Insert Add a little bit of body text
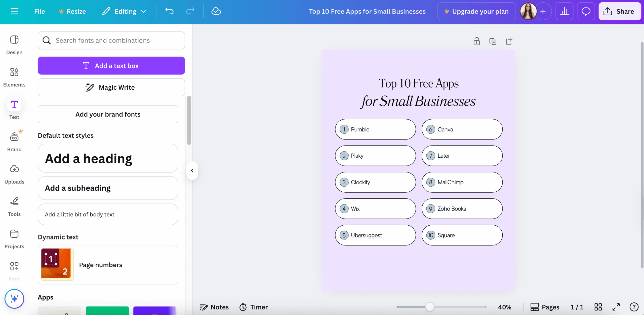The height and width of the screenshot is (315, 644). (x=108, y=214)
